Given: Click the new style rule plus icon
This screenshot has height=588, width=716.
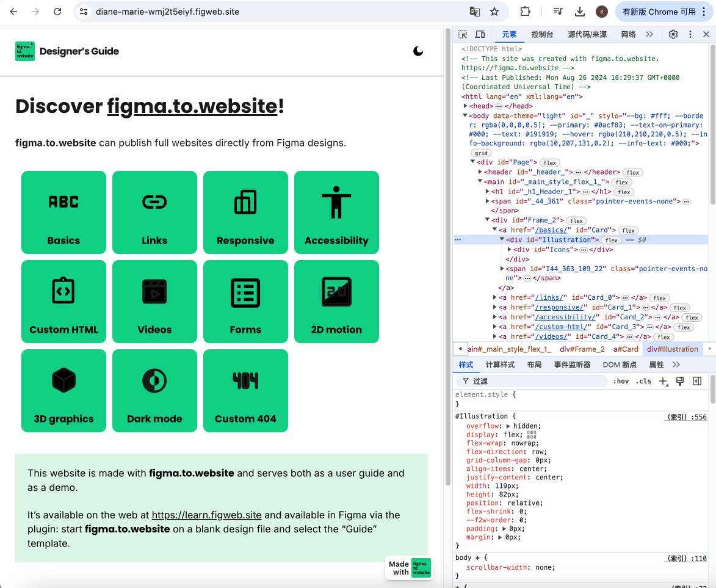Looking at the screenshot, I should coord(663,380).
